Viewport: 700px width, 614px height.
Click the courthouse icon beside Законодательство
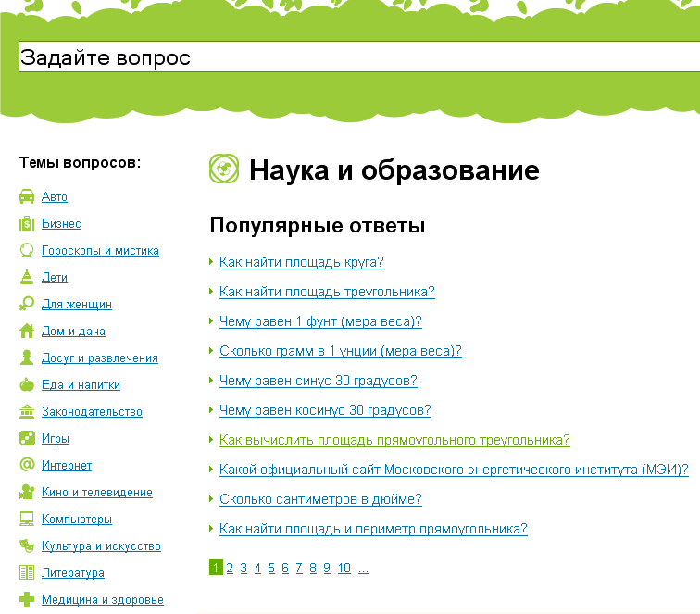(27, 411)
